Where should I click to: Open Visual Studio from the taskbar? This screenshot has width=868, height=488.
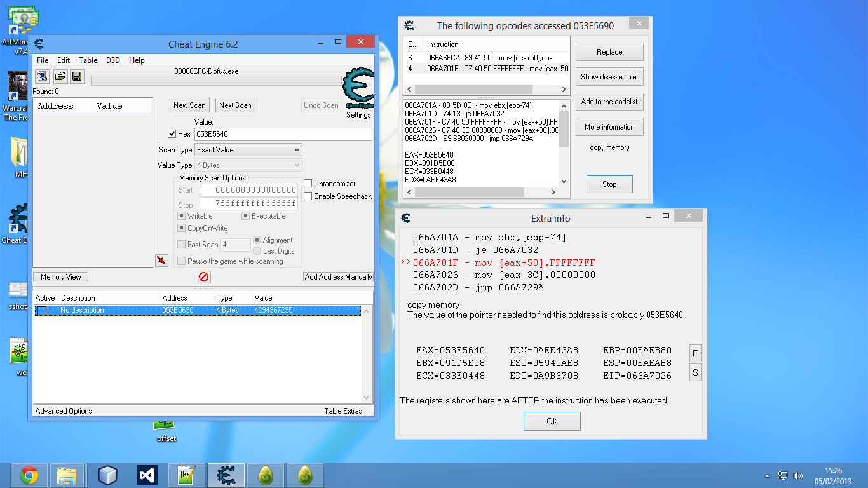pyautogui.click(x=147, y=475)
